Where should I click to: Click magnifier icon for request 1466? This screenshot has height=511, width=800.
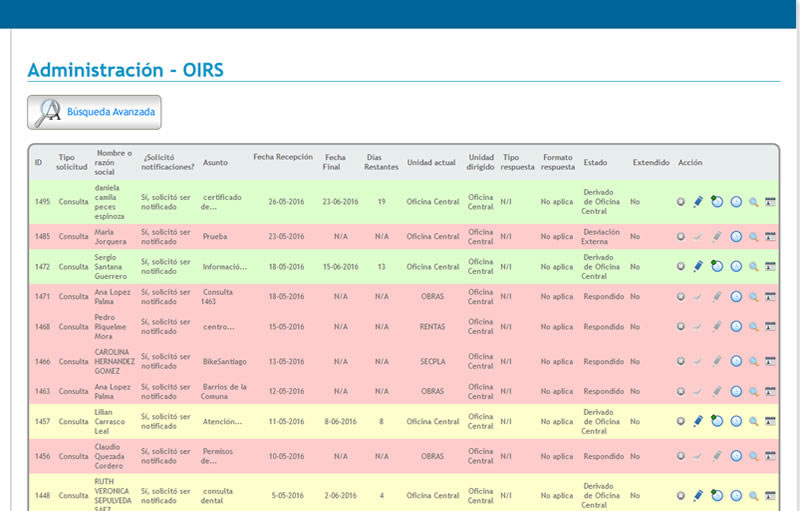(x=754, y=361)
